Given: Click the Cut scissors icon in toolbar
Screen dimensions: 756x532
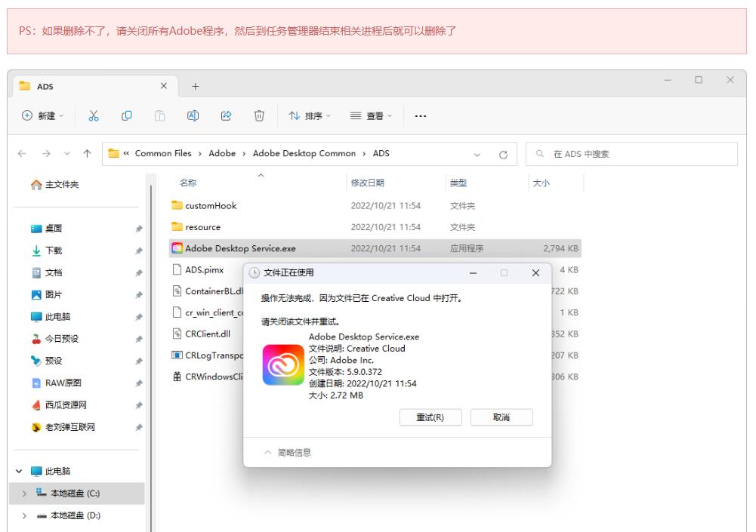Looking at the screenshot, I should (94, 115).
